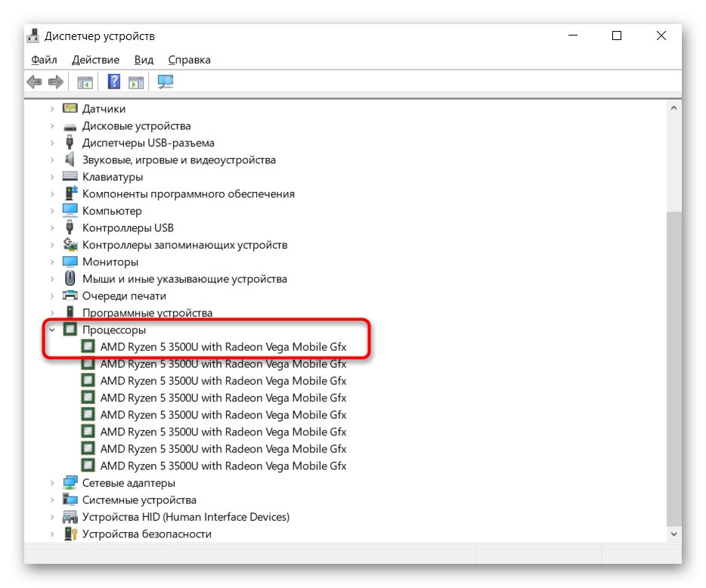Select Диспетчеры USB-разъема label
Image resolution: width=706 pixels, height=588 pixels.
click(148, 143)
